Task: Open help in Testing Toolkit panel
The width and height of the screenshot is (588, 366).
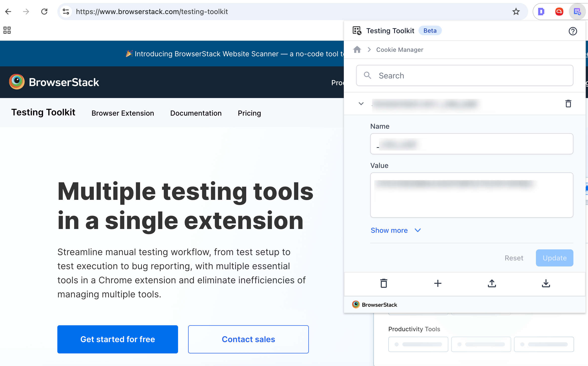Action: coord(573,31)
